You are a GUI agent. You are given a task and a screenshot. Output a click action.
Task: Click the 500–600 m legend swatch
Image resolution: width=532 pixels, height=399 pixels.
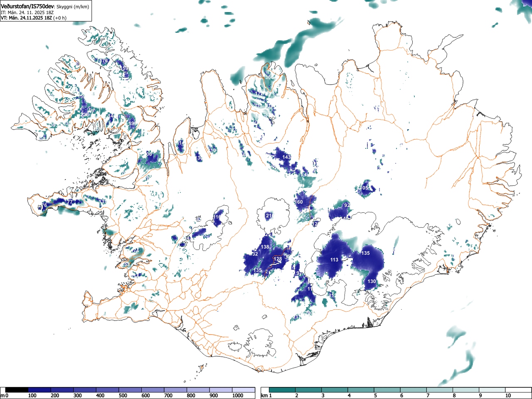[131, 390]
